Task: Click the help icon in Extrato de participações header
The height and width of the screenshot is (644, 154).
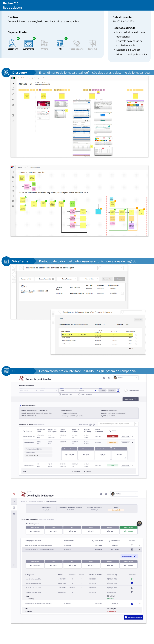Action: coord(104,378)
